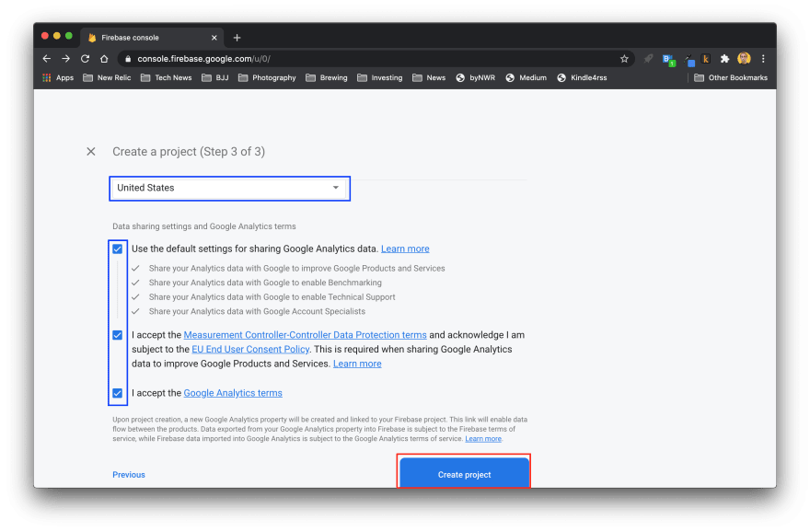Go to the browser home icon
Image resolution: width=810 pixels, height=532 pixels.
[104, 58]
